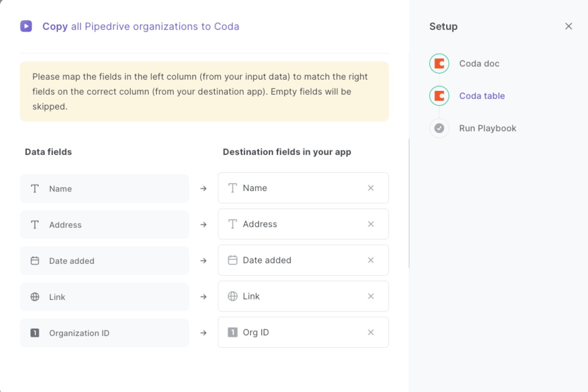Click the arrow between the Link fields
Image resolution: width=588 pixels, height=392 pixels.
(x=203, y=297)
